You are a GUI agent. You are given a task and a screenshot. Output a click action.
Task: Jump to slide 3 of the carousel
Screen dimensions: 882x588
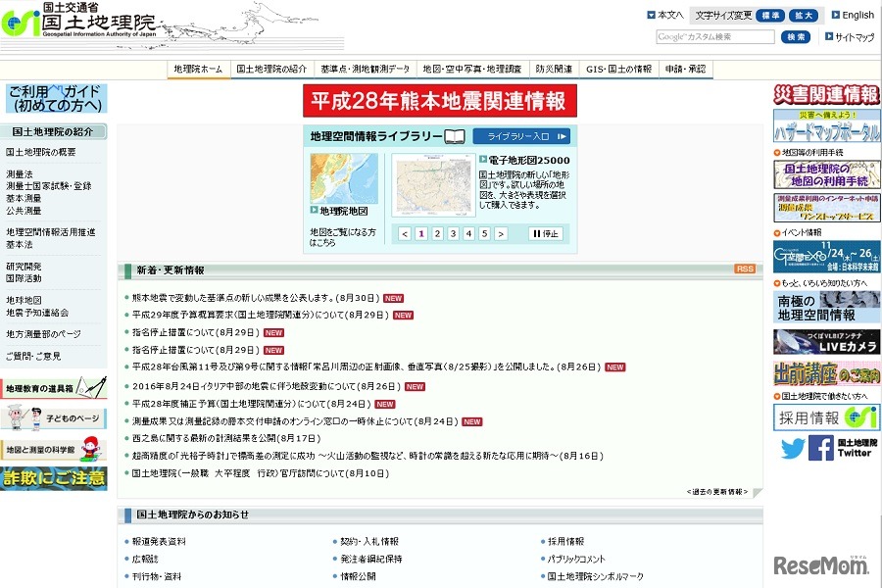(x=452, y=233)
